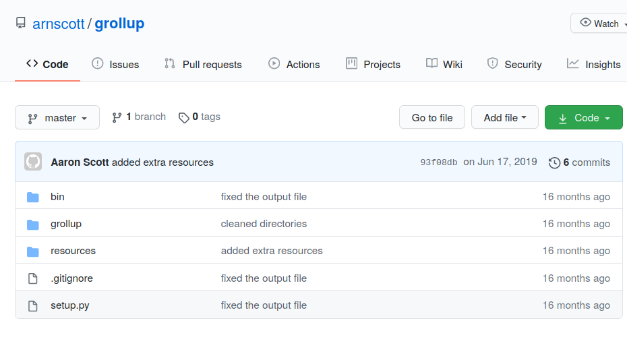
Task: Click '16 months ago' in the bin row
Action: 576,197
